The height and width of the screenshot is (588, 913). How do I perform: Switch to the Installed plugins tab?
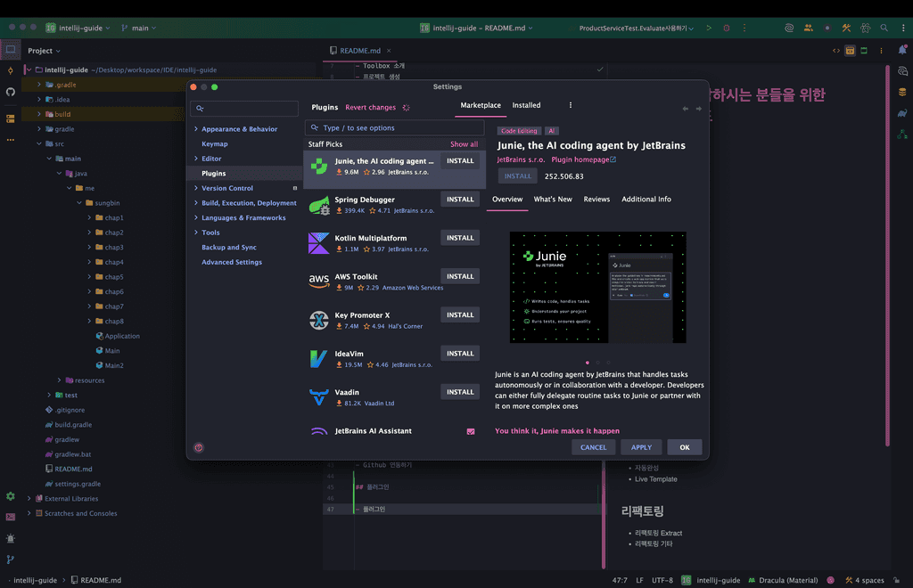click(526, 105)
